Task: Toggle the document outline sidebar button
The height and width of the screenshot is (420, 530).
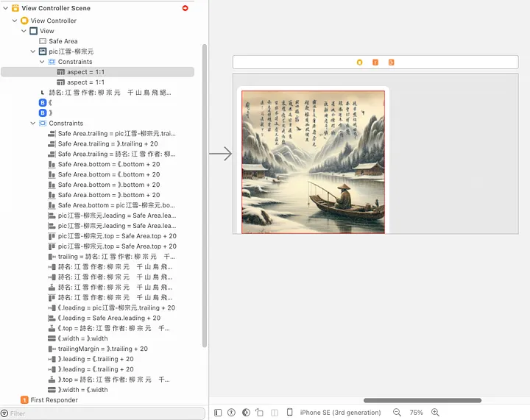Action: (x=218, y=413)
